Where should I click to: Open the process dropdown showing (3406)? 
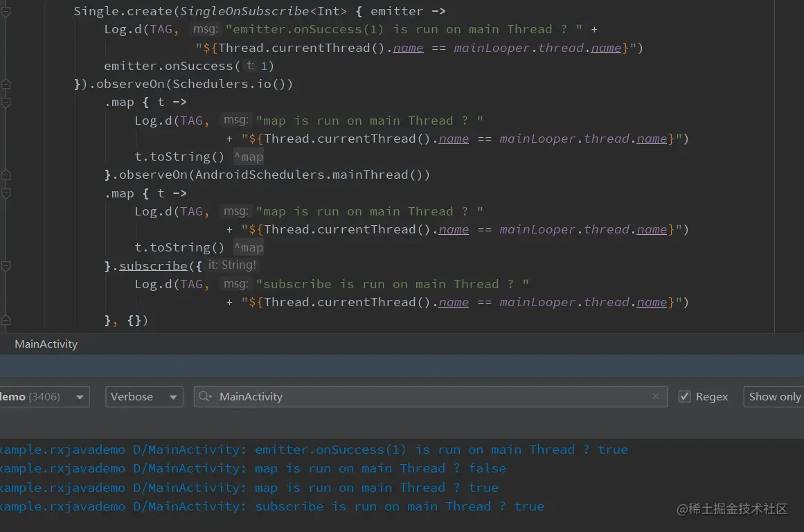click(44, 396)
